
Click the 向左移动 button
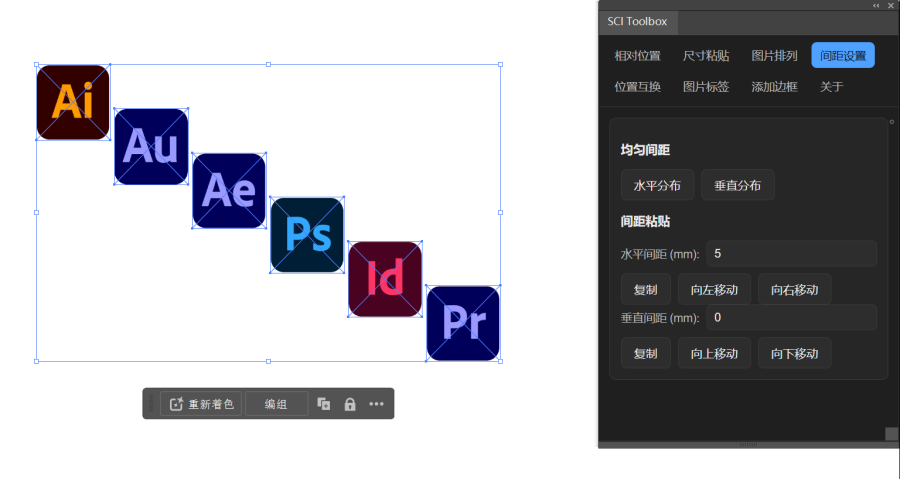coord(714,290)
